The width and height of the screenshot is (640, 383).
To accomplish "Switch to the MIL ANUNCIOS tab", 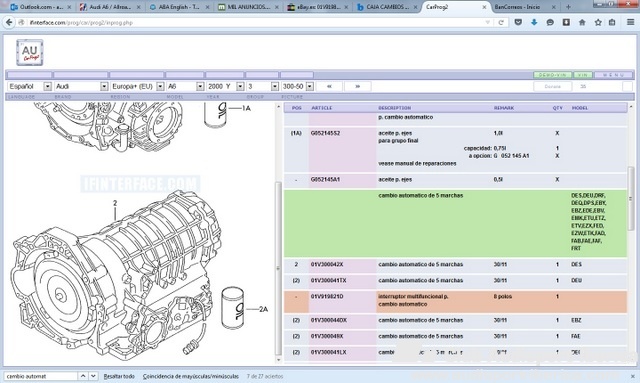I will tap(249, 7).
